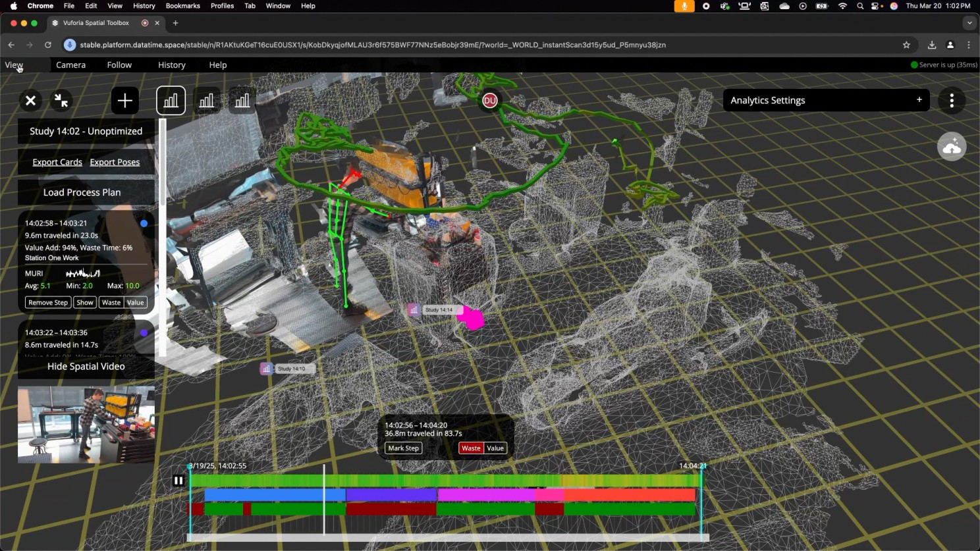Click the red DU user avatar marker
The height and width of the screenshot is (551, 980).
click(x=489, y=101)
